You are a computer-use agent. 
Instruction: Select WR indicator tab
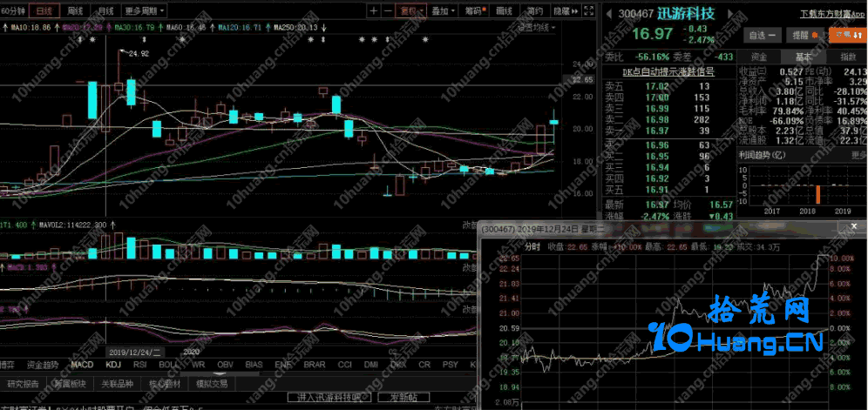click(198, 366)
